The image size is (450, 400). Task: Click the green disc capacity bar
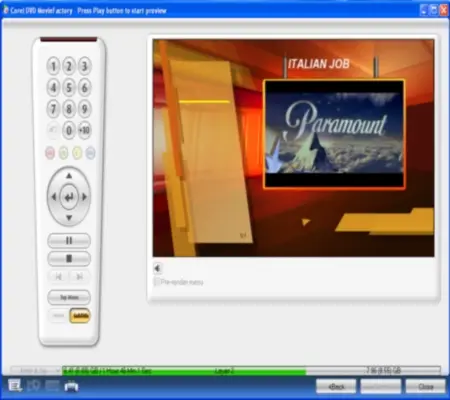coord(184,371)
